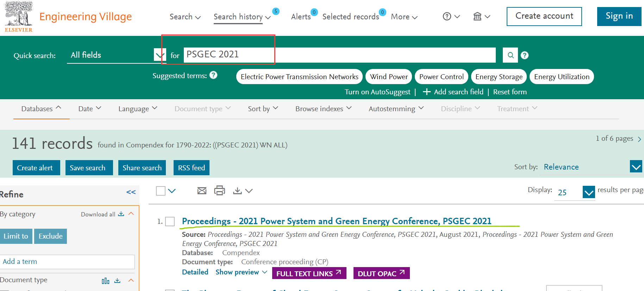Image resolution: width=644 pixels, height=291 pixels.
Task: Click the Elsevier tree logo
Action: click(19, 17)
